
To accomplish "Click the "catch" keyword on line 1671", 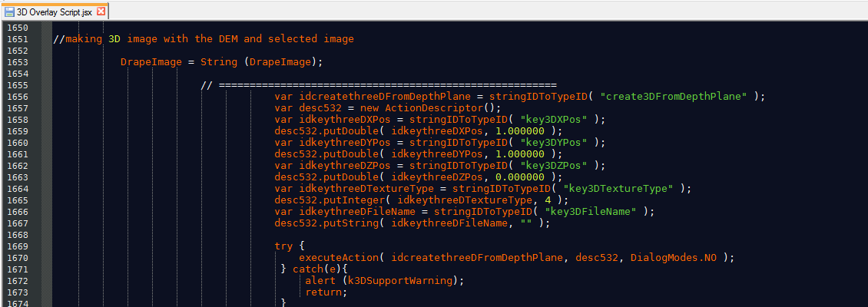I will click(x=308, y=269).
